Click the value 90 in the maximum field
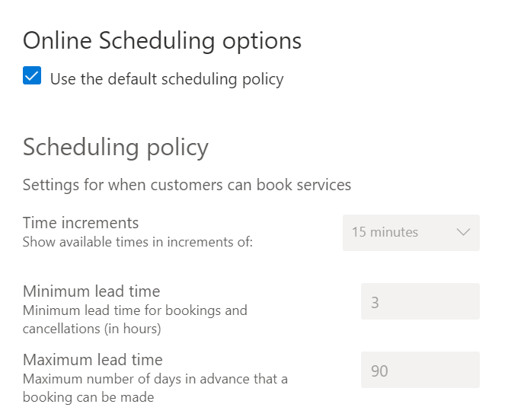Viewport: 524px width, 420px height. 379,371
